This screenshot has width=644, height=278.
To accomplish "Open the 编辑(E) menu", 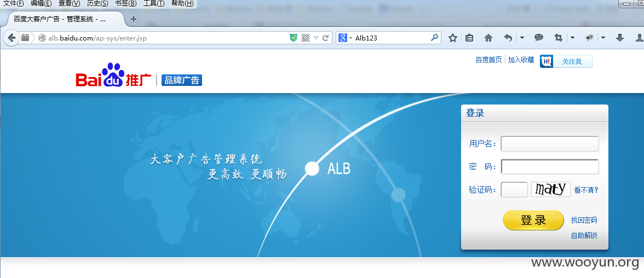I will coord(41,4).
